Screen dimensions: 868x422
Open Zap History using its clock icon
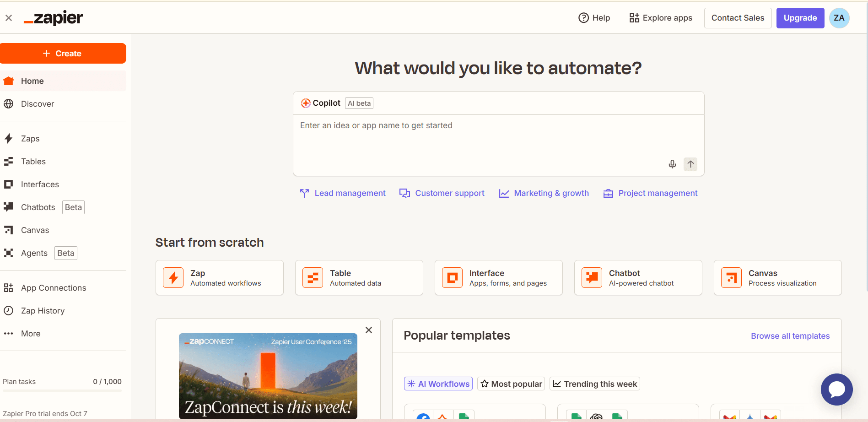click(9, 310)
